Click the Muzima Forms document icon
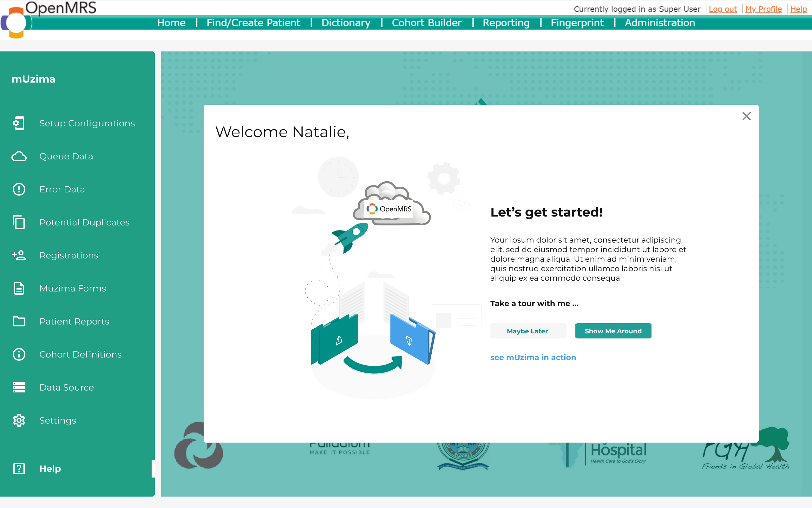812x508 pixels. (19, 288)
